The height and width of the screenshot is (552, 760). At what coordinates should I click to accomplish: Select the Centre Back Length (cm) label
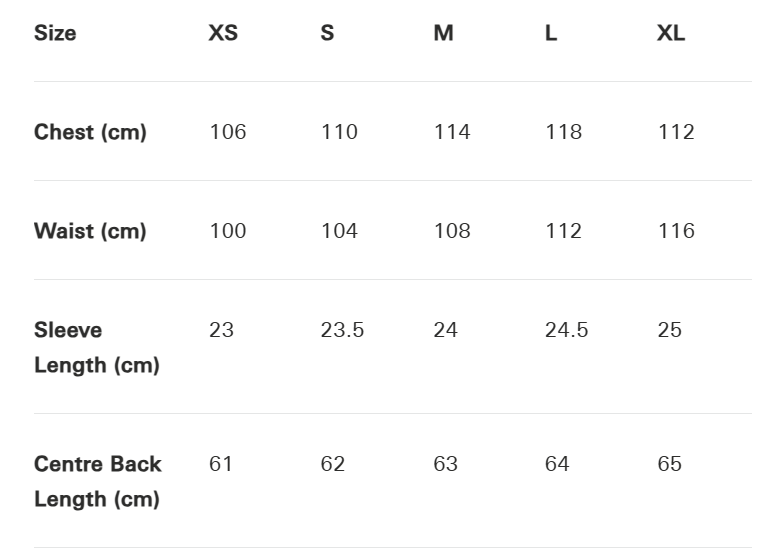[97, 481]
